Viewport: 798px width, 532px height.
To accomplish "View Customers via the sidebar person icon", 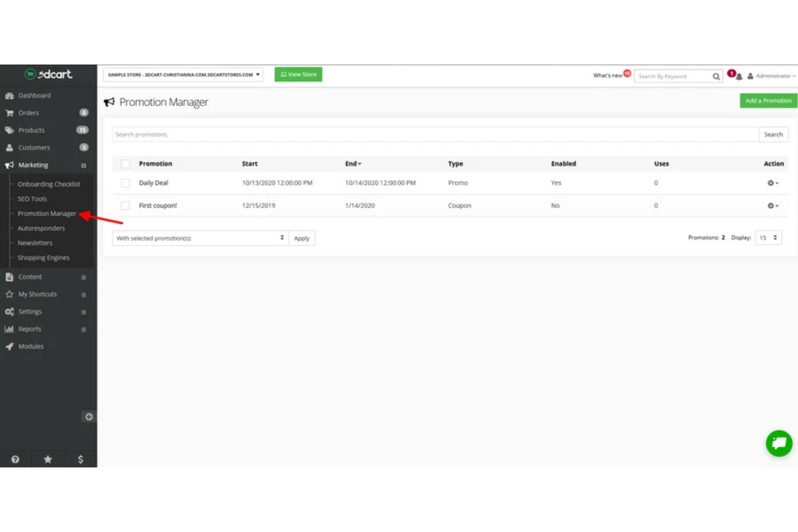I will tap(9, 147).
